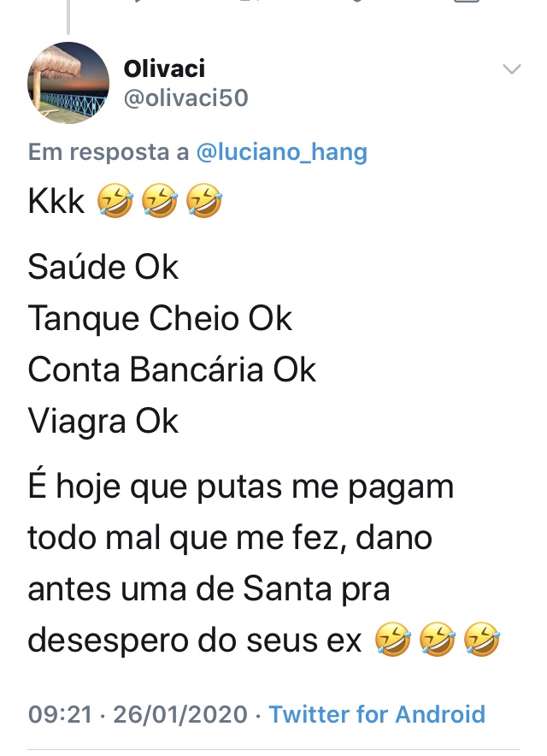Click the 'Viagra Ok' line

point(103,422)
